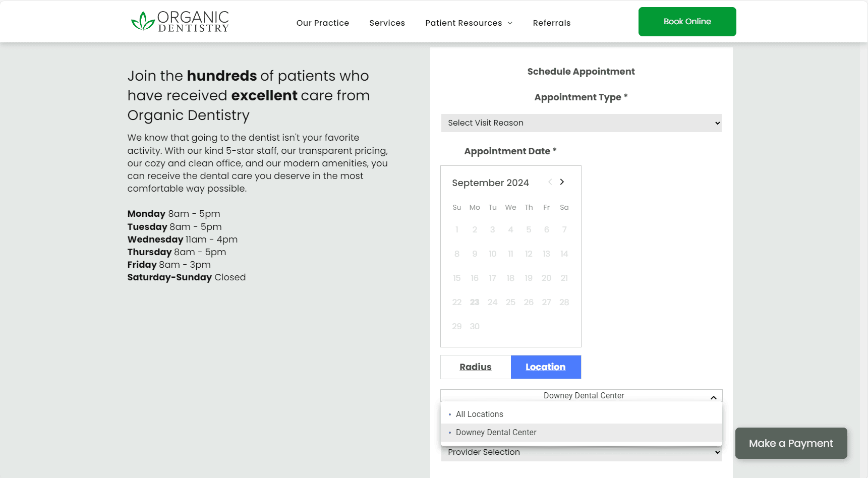Screen dimensions: 868x478
Task: Go to the Referrals page
Action: tap(551, 23)
